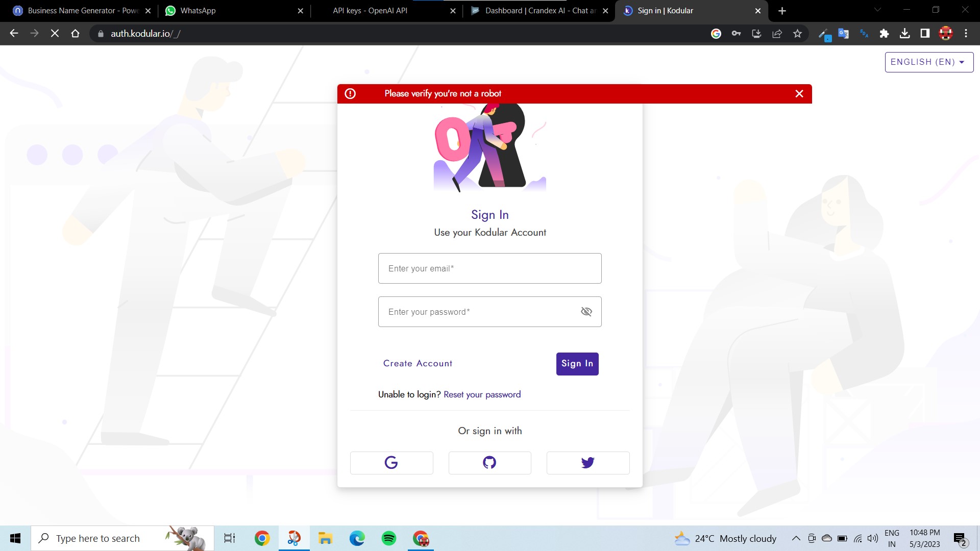Close the API keys OpenAI tab

click(453, 11)
